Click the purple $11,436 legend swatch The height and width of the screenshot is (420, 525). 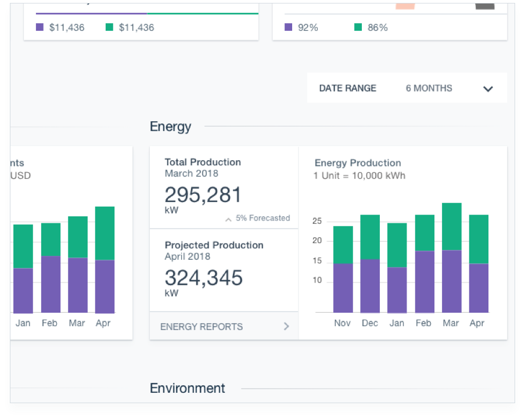39,27
